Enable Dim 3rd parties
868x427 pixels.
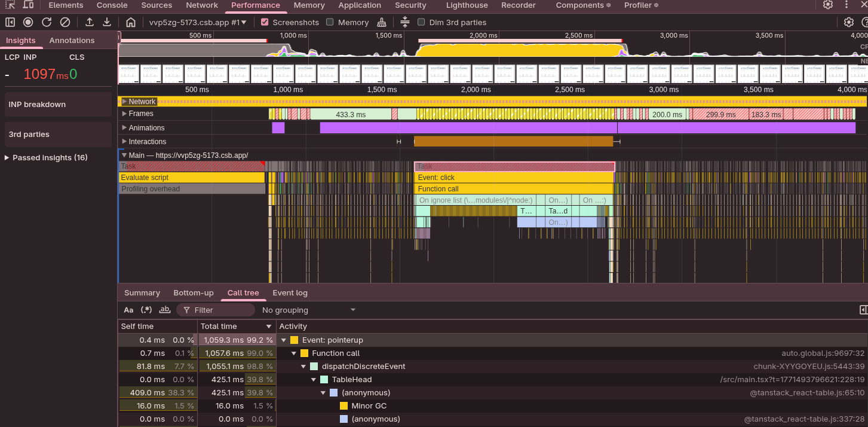point(421,22)
